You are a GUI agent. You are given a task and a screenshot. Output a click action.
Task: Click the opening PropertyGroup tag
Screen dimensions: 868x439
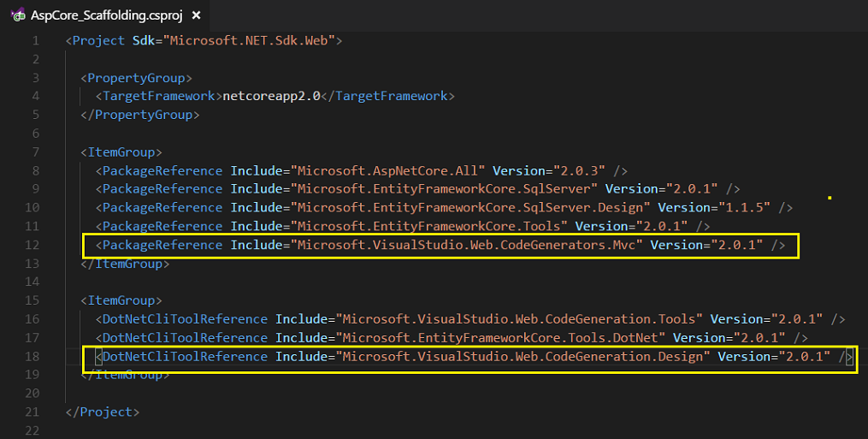pos(136,78)
